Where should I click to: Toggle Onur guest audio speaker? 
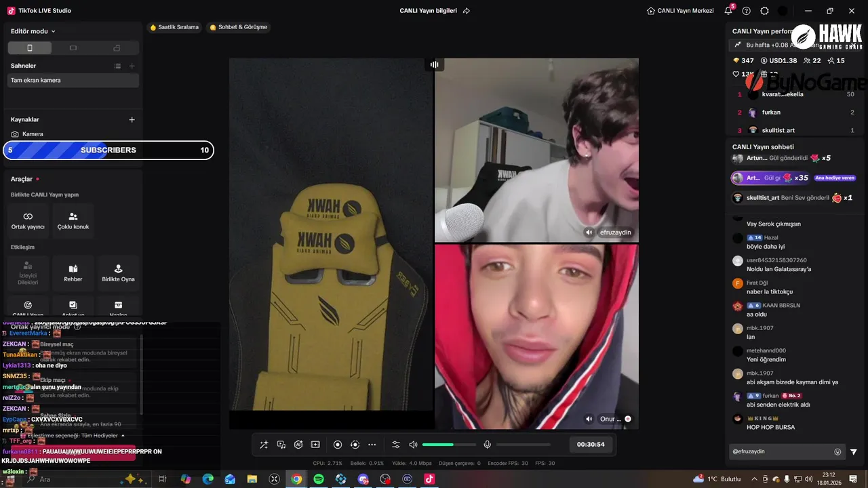point(589,419)
